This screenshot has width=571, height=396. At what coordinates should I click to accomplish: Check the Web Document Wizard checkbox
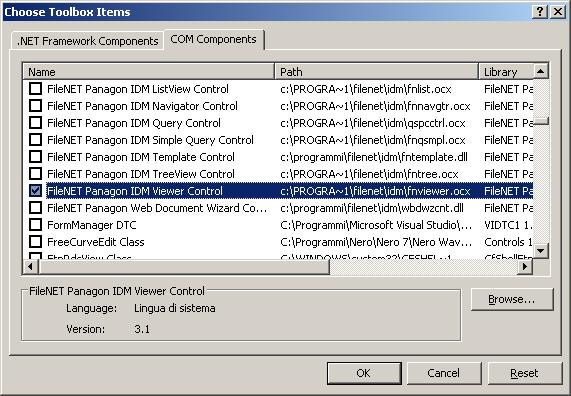[x=35, y=208]
